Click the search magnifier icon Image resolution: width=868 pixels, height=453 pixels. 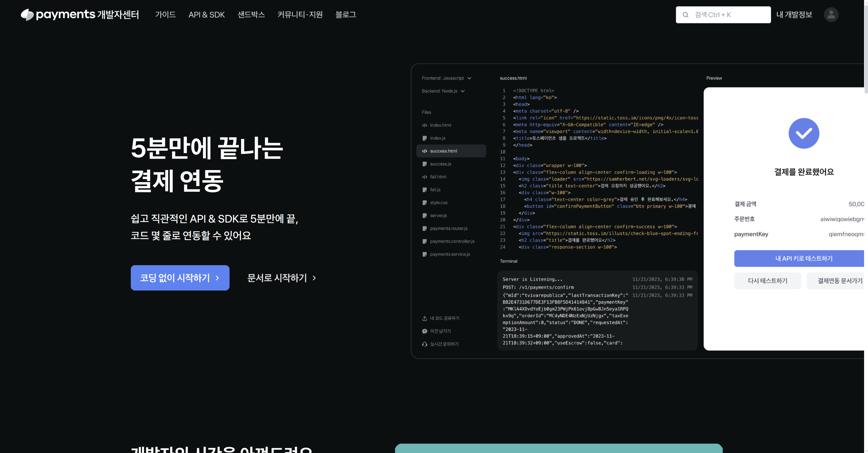(685, 15)
